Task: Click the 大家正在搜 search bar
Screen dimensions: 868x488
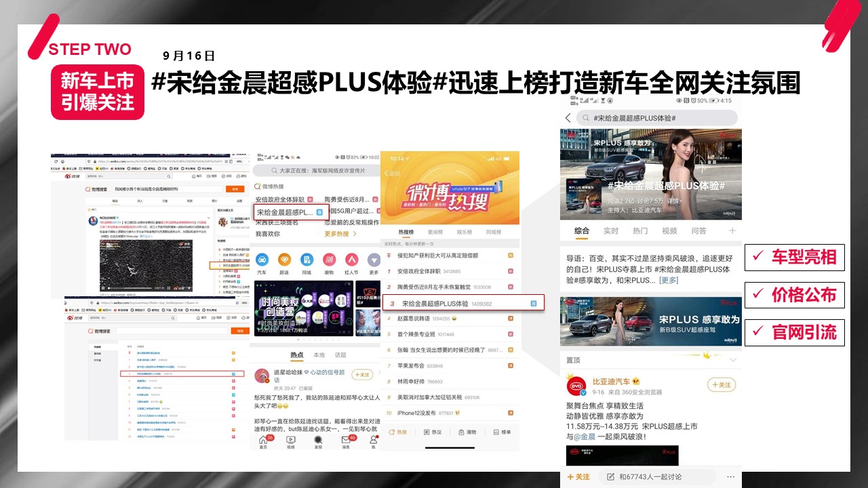Action: tap(318, 171)
